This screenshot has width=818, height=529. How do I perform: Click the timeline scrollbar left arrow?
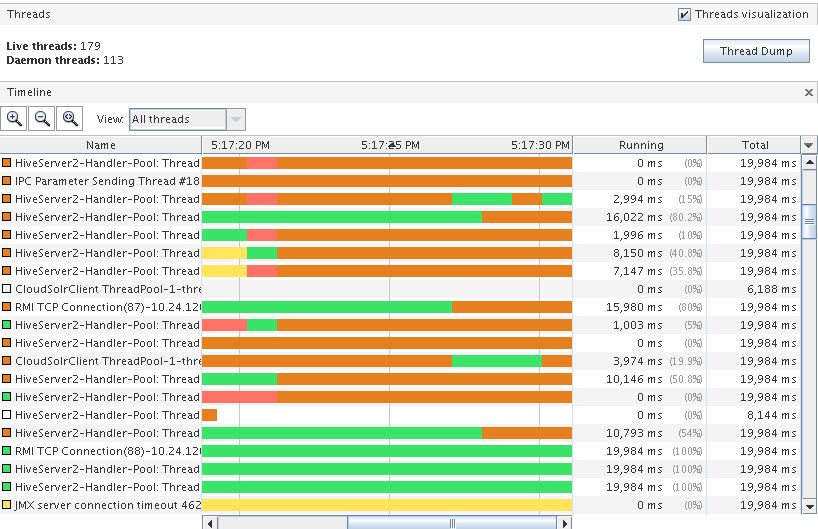[x=210, y=523]
